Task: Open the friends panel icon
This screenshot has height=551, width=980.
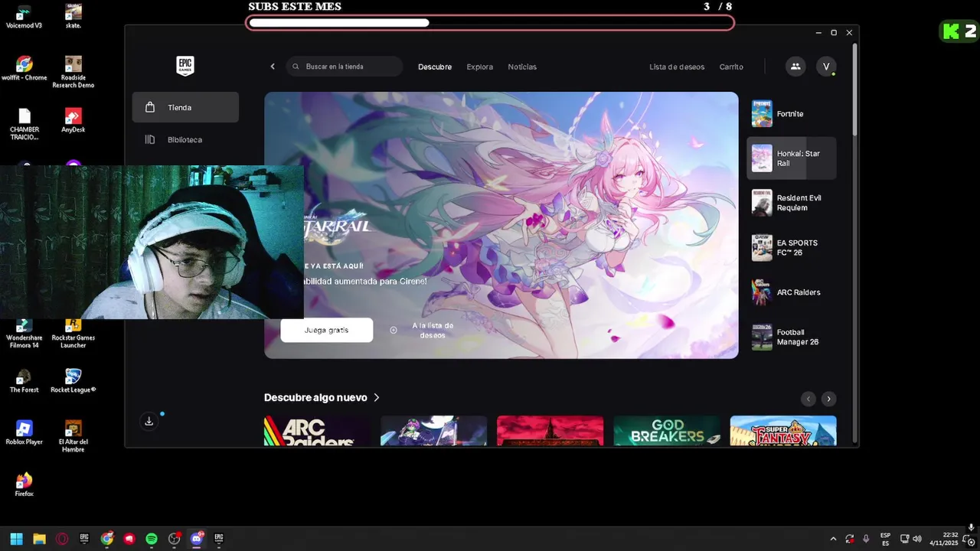Action: (x=795, y=67)
